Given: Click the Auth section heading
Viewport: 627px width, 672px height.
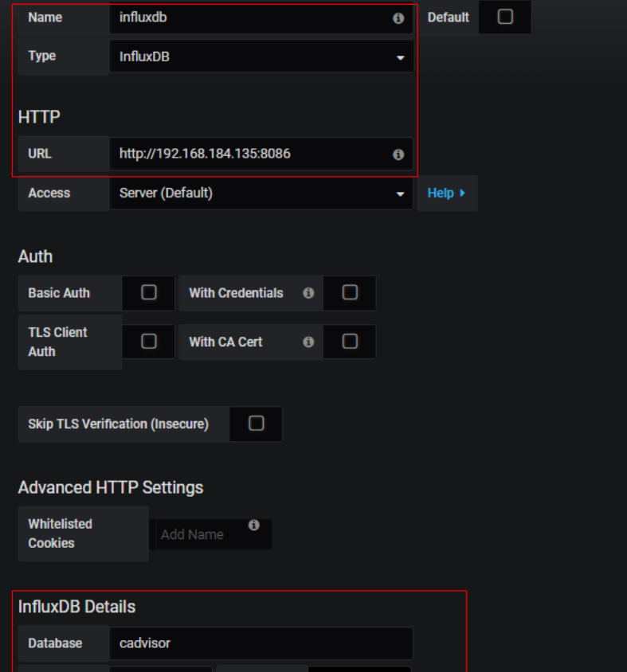Looking at the screenshot, I should click(x=35, y=256).
